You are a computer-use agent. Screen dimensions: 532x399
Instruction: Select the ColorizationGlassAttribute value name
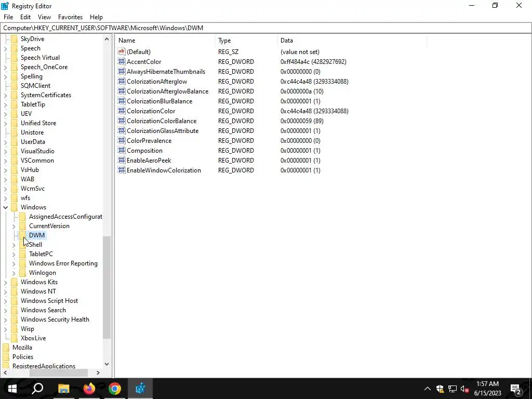point(163,130)
